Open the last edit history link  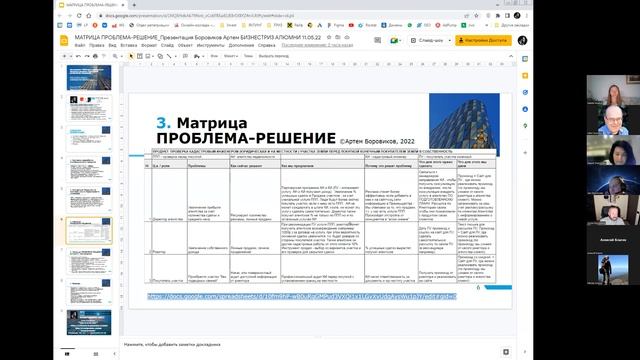(317, 45)
